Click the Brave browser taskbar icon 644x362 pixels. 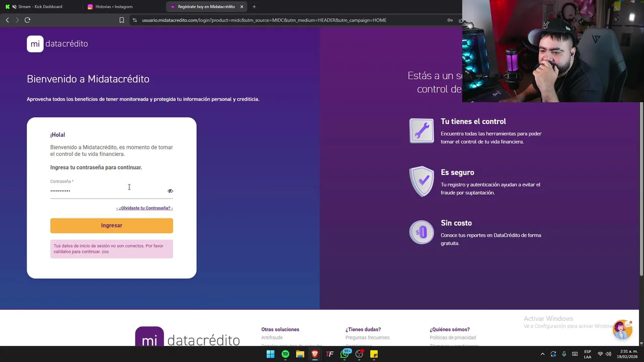(315, 354)
